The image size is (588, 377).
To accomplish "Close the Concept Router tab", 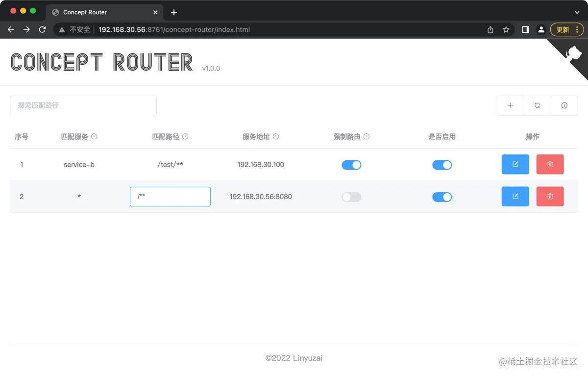I will point(156,12).
